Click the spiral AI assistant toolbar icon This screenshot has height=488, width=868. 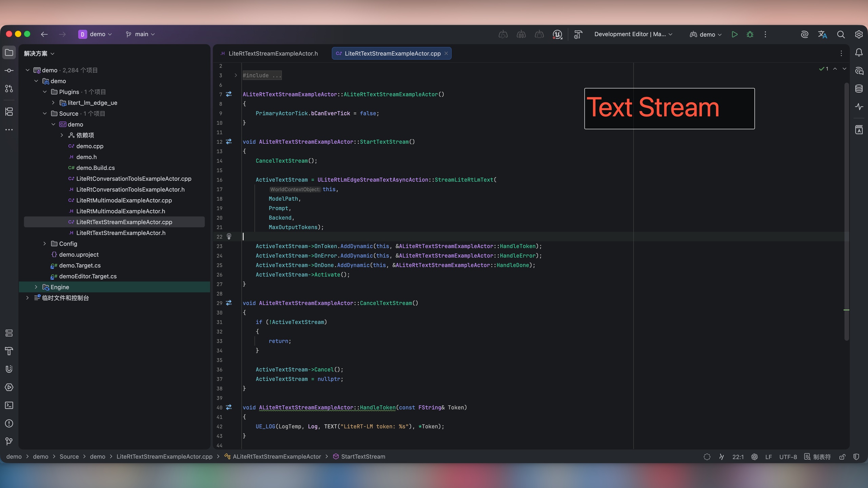point(805,34)
